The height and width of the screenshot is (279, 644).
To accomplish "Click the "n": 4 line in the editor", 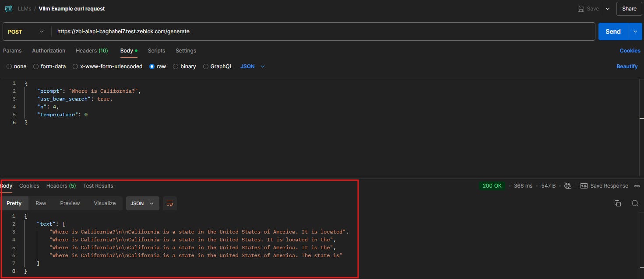I will (x=48, y=107).
